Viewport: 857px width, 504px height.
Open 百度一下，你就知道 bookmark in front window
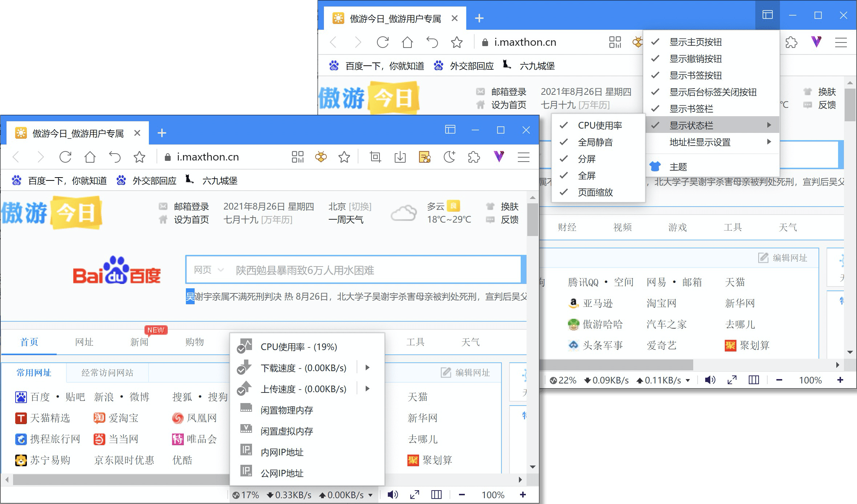[x=60, y=180]
